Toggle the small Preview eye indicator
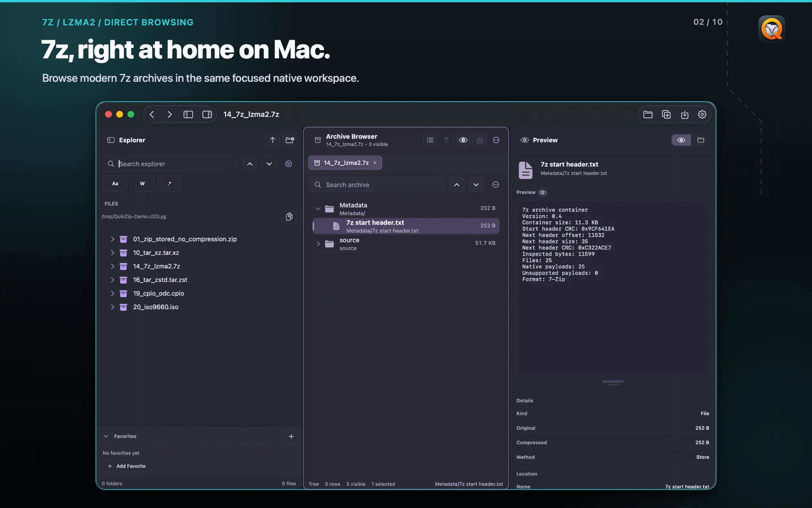The width and height of the screenshot is (812, 508). (x=543, y=192)
